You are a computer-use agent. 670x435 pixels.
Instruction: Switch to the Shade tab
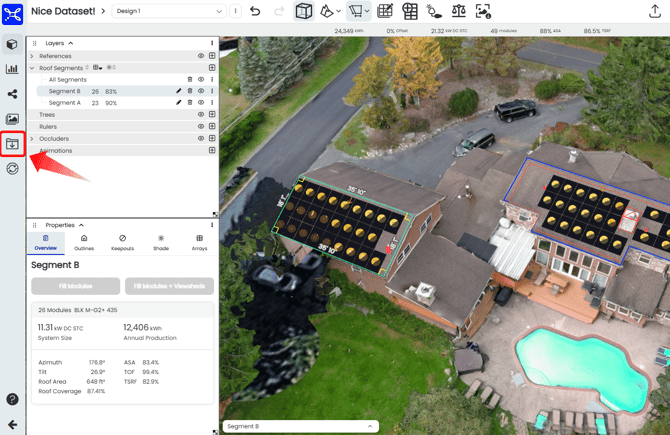click(x=161, y=243)
